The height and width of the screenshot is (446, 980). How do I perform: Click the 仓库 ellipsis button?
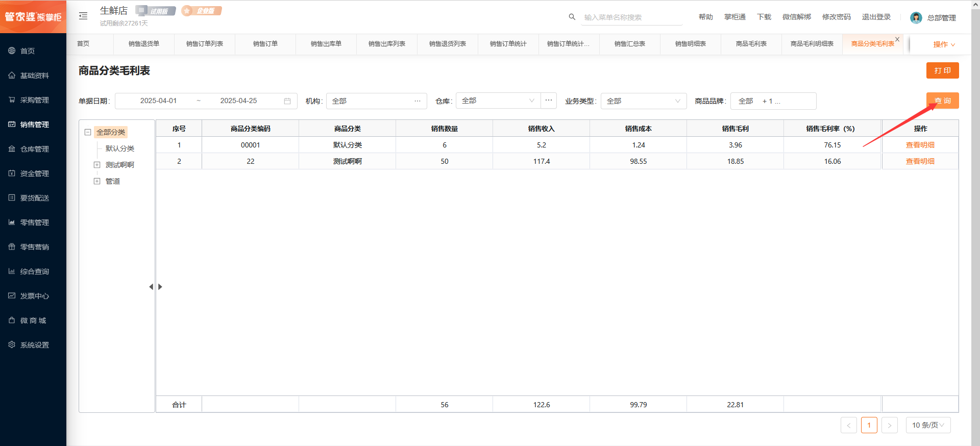point(549,101)
